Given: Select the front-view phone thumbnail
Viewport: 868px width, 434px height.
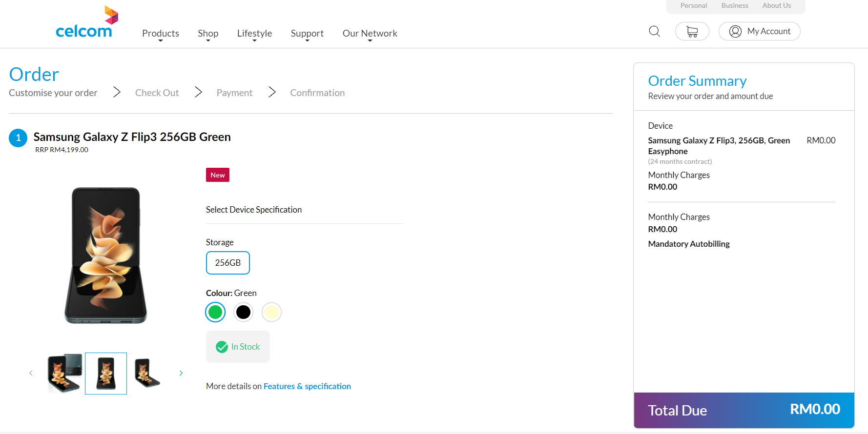Looking at the screenshot, I should tap(106, 374).
